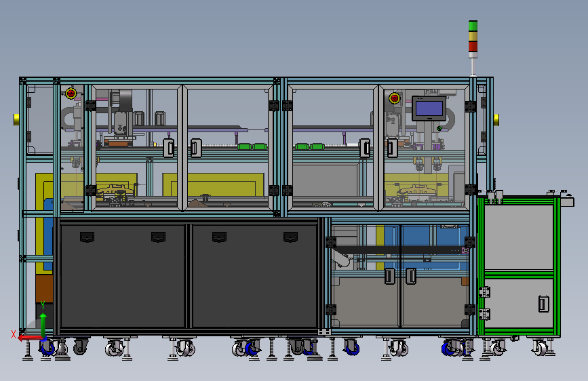Pick the leftmost handle on the upper glass doors
This screenshot has height=381, width=588.
[169, 148]
